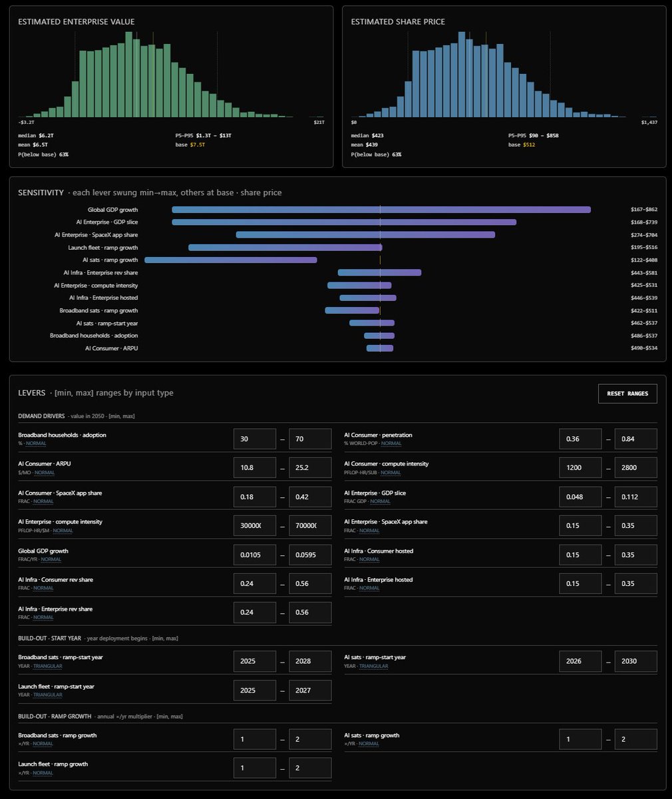Open TRIANGULAR link under Launch fleet ramp-start year
Viewport: 672px width, 799px height.
[47, 695]
